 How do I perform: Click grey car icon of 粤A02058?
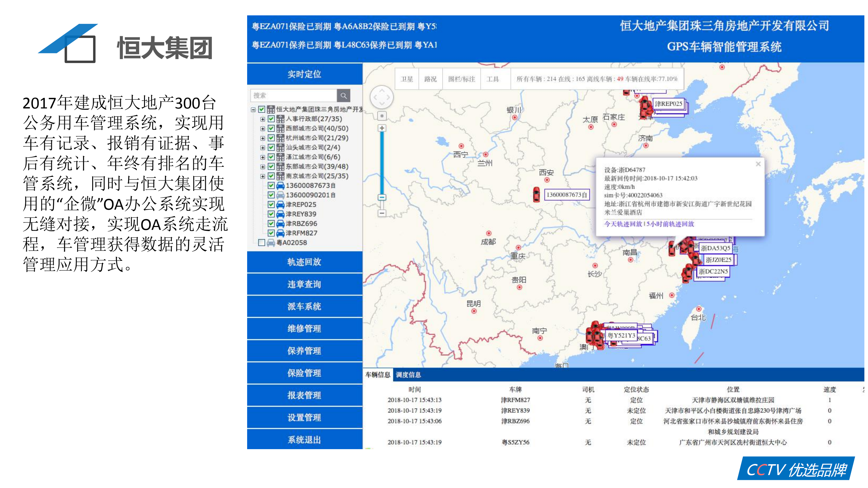[271, 242]
